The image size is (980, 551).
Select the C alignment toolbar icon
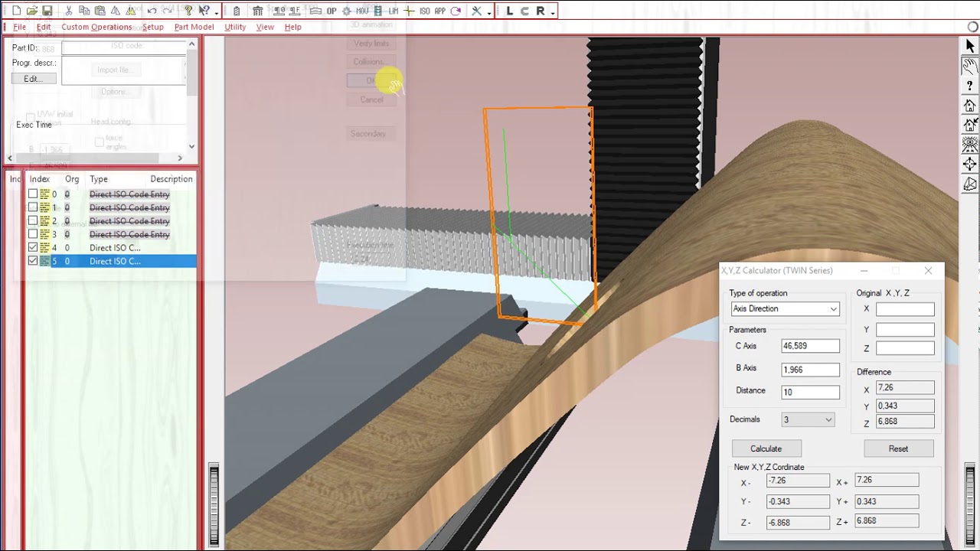pos(525,11)
